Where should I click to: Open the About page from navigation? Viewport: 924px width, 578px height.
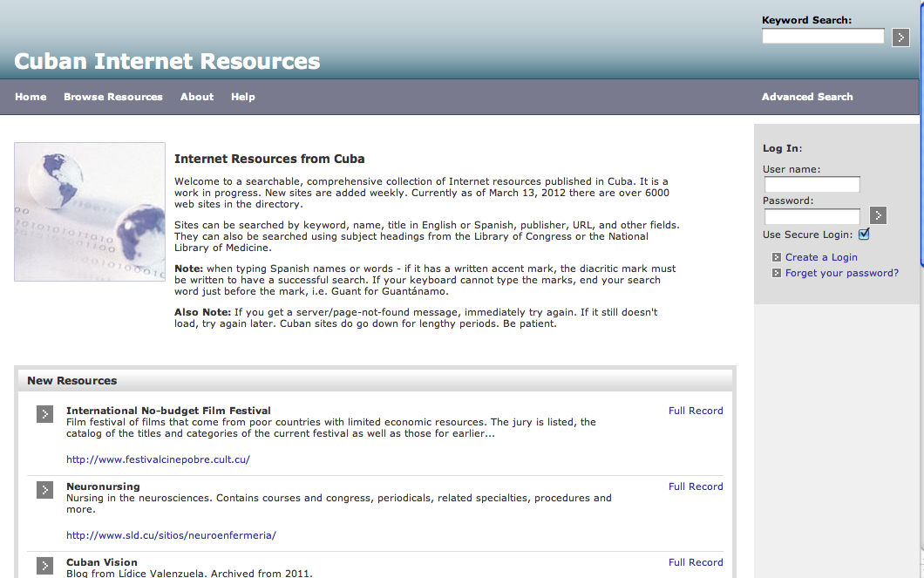click(197, 97)
